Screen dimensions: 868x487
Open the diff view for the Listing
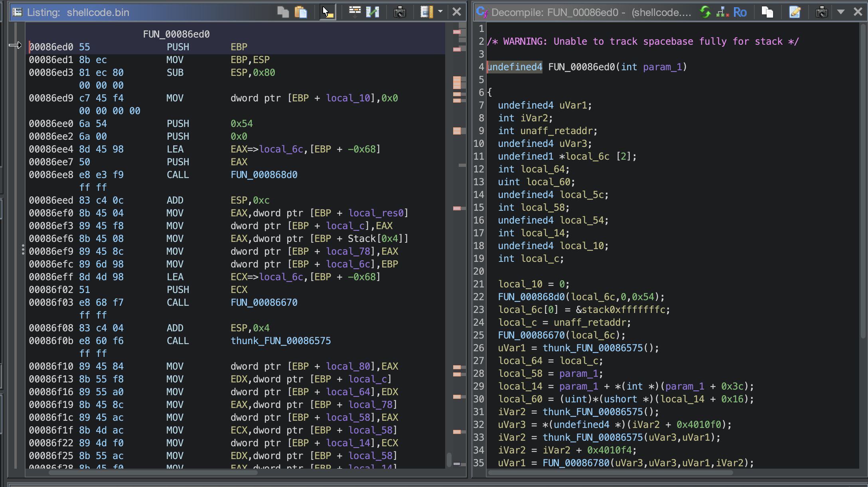(x=373, y=12)
